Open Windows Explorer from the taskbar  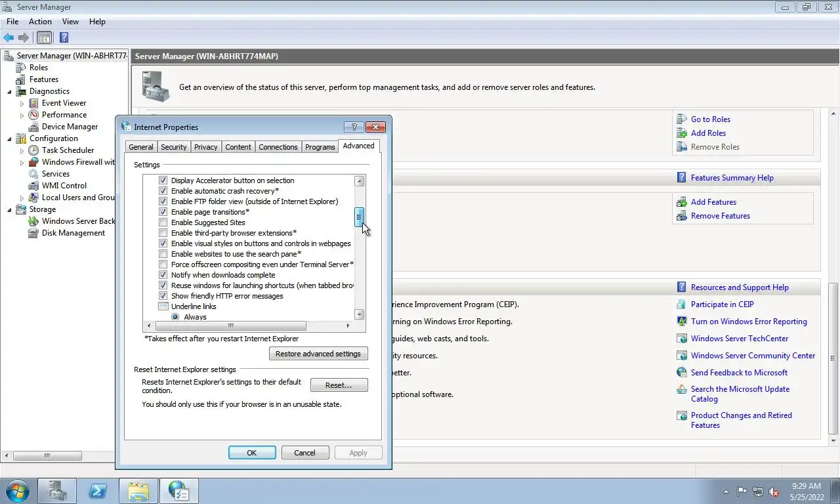click(x=138, y=491)
